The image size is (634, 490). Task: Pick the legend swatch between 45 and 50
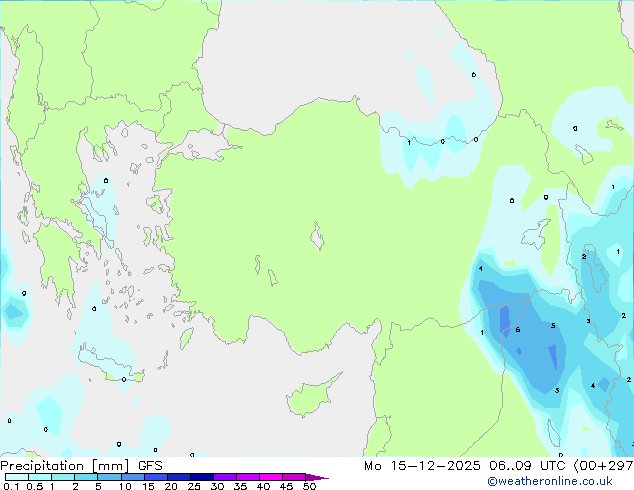click(294, 477)
